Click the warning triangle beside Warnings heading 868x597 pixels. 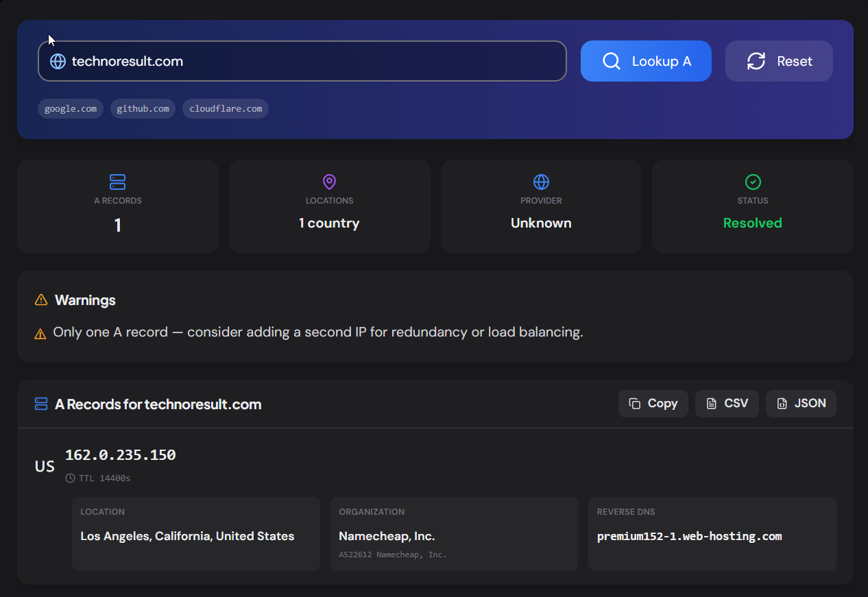(x=41, y=300)
